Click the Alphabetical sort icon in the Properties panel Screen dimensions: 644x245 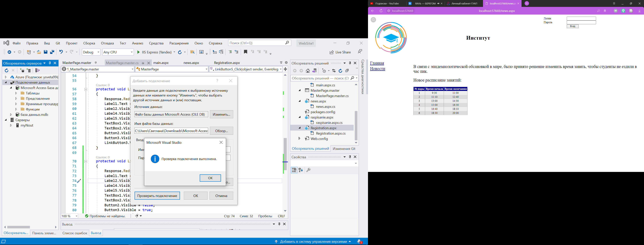[301, 170]
